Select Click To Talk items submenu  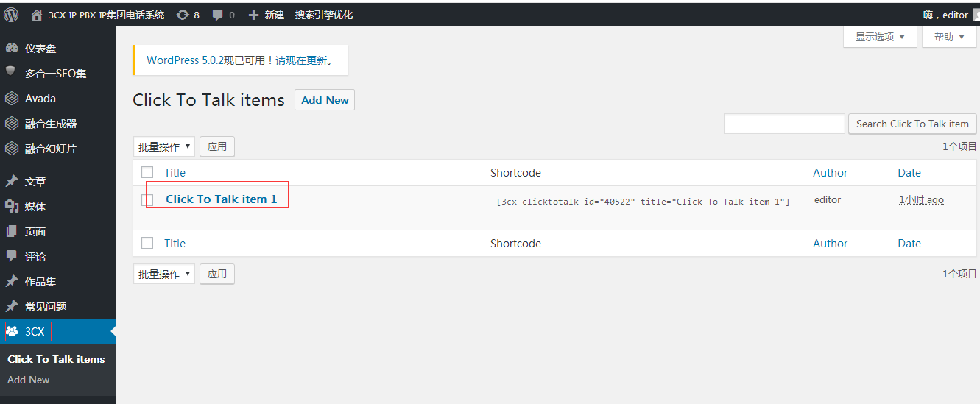coord(56,359)
